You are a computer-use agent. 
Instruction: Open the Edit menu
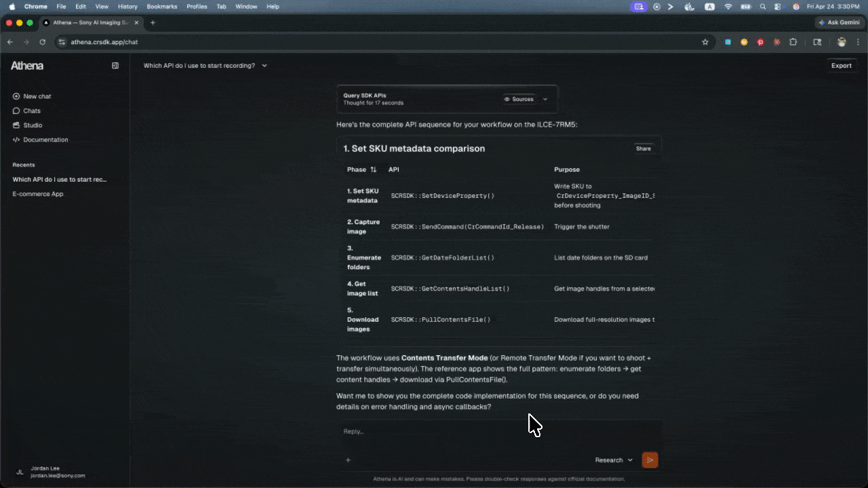[81, 6]
